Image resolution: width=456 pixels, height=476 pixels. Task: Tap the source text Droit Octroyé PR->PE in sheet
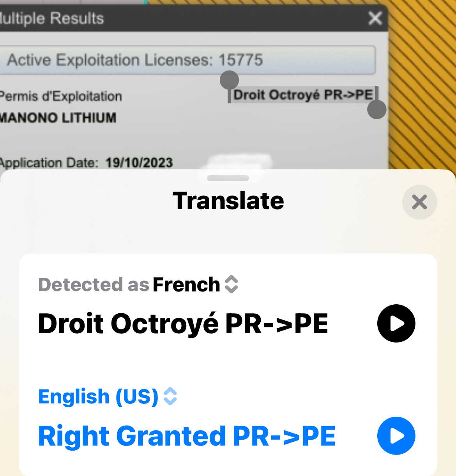click(183, 324)
